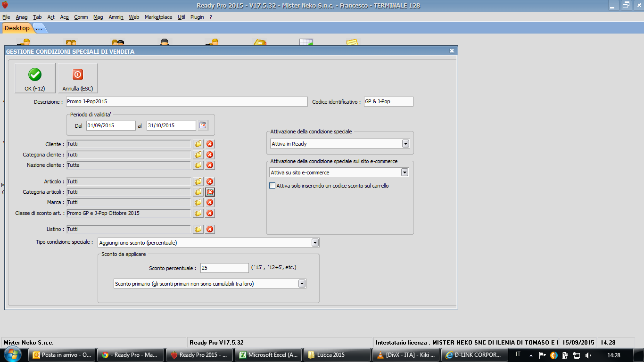Click the power plug tray icon
The image size is (644, 362).
pyautogui.click(x=565, y=355)
